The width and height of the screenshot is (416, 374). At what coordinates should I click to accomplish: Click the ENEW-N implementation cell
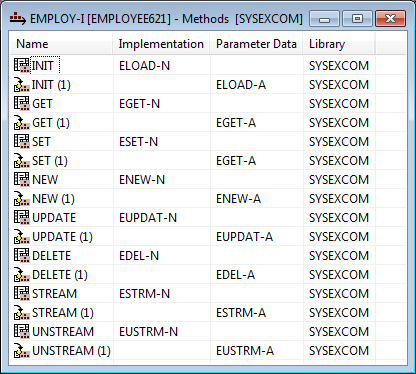coord(142,180)
